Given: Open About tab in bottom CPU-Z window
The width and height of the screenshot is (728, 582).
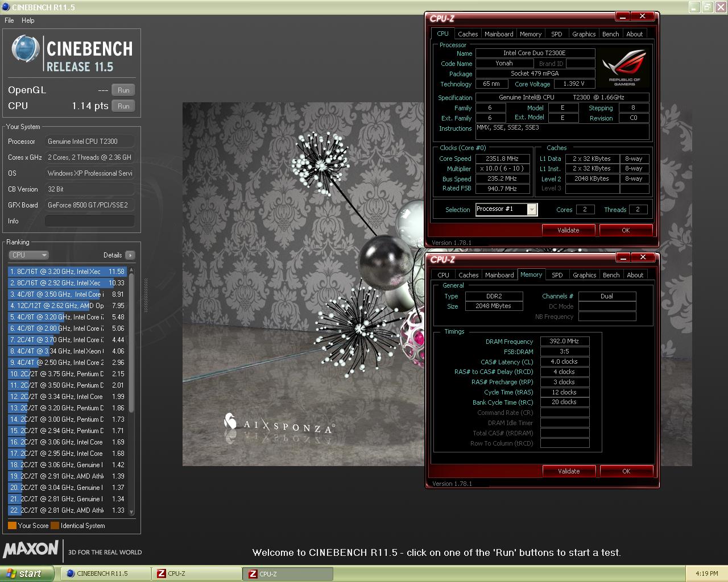Looking at the screenshot, I should [635, 275].
